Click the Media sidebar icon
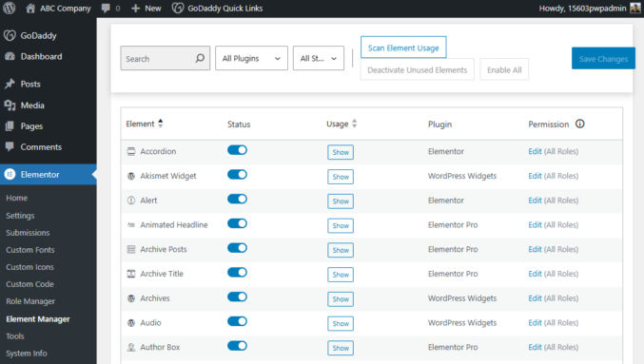This screenshot has width=644, height=364. click(10, 105)
